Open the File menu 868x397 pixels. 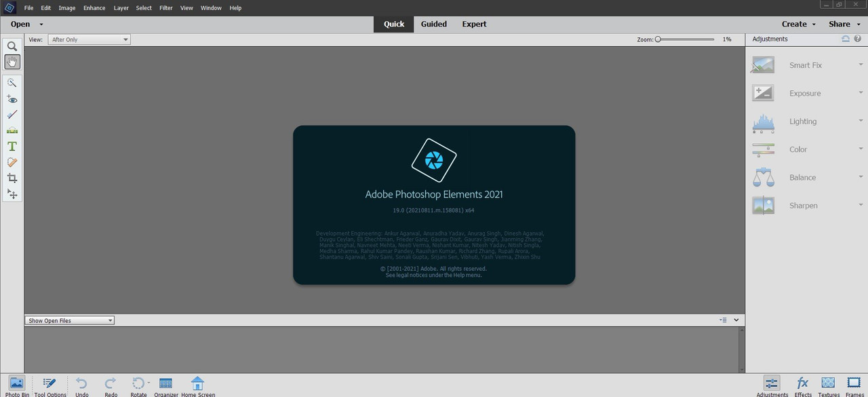click(28, 8)
